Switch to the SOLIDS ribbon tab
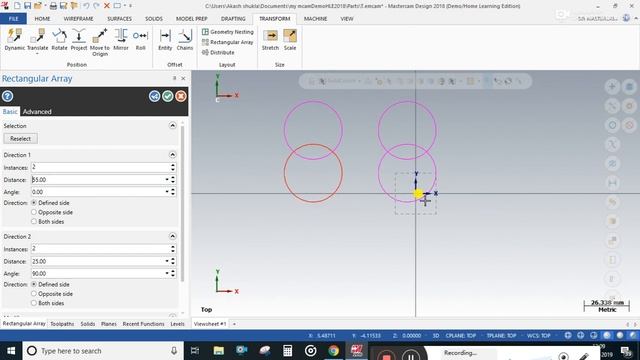Viewport: 640px width, 360px height. click(x=154, y=19)
